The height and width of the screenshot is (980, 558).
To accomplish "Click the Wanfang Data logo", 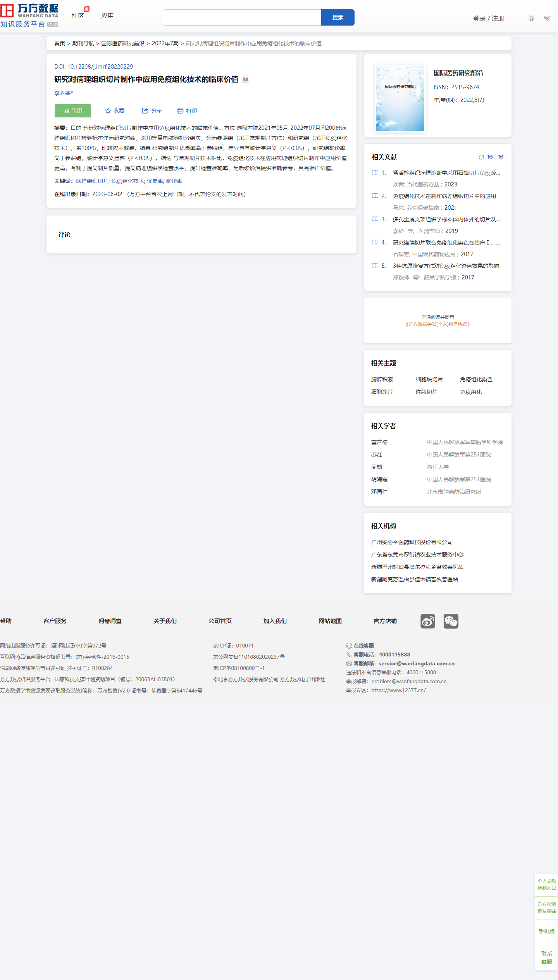I will (x=29, y=16).
